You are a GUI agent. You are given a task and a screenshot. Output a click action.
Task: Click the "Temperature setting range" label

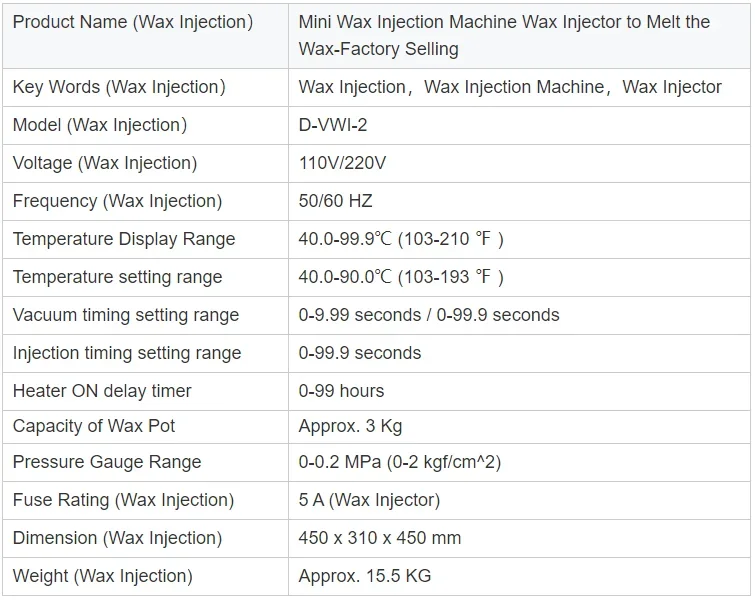pyautogui.click(x=117, y=277)
